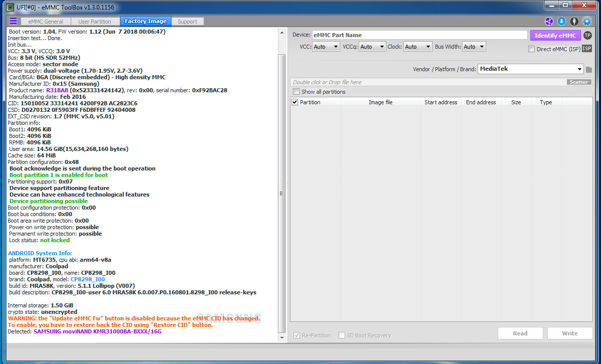The width and height of the screenshot is (601, 364).
Task: Toggle the Re-Partition checkbox
Action: [x=296, y=335]
